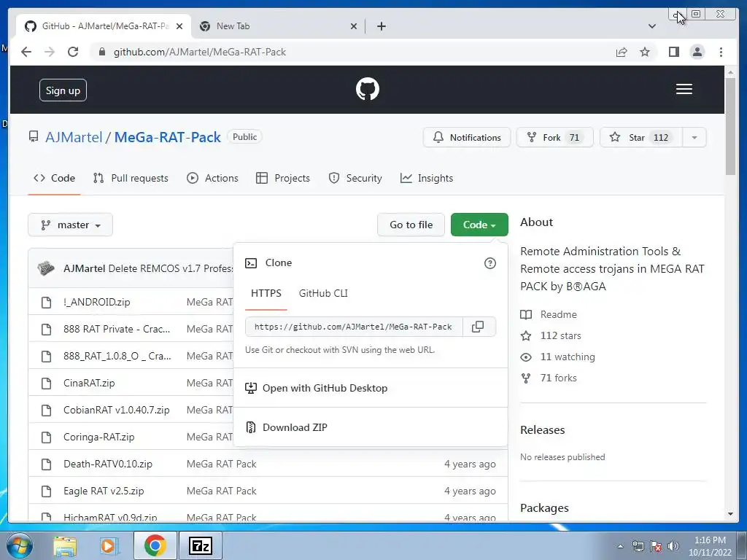
Task: Star the repository with Star button
Action: click(641, 138)
